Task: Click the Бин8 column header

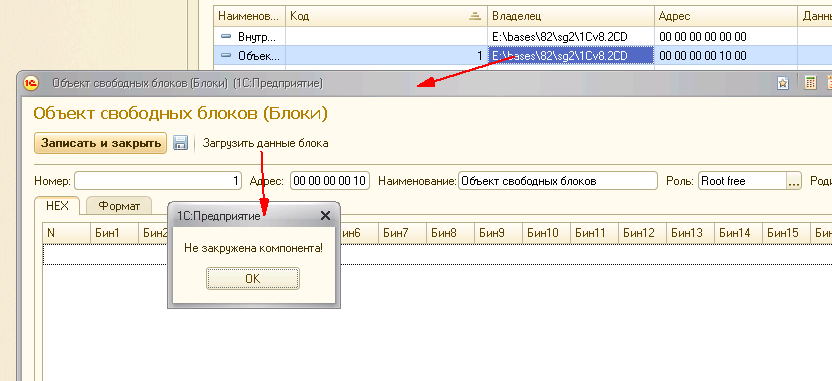Action: (x=450, y=232)
